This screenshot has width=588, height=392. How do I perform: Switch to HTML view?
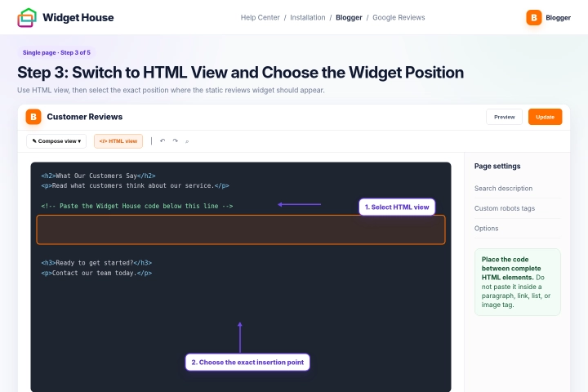coord(118,141)
